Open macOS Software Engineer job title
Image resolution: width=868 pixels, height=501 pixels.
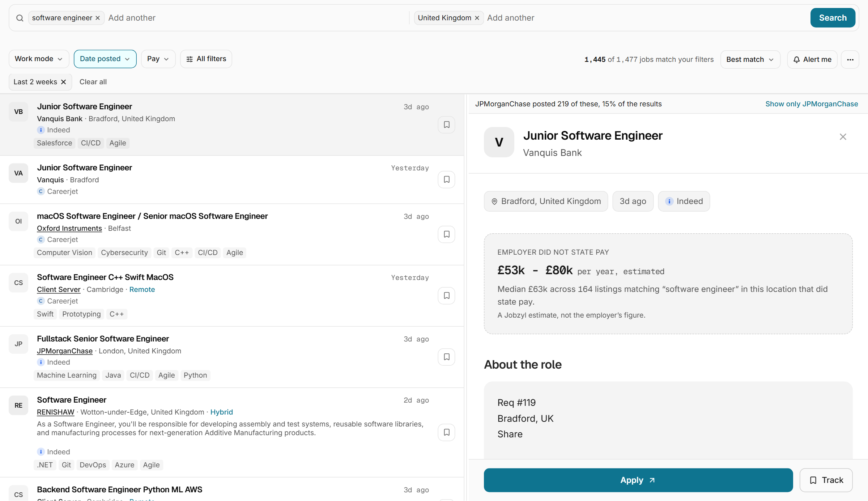click(152, 216)
